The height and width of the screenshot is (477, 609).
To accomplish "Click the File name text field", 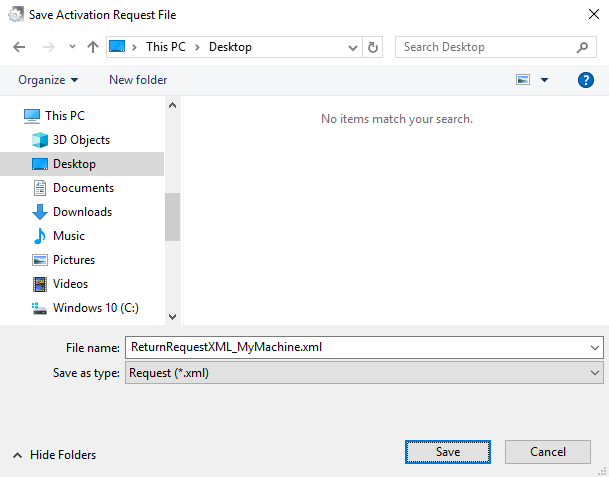I will click(x=357, y=347).
